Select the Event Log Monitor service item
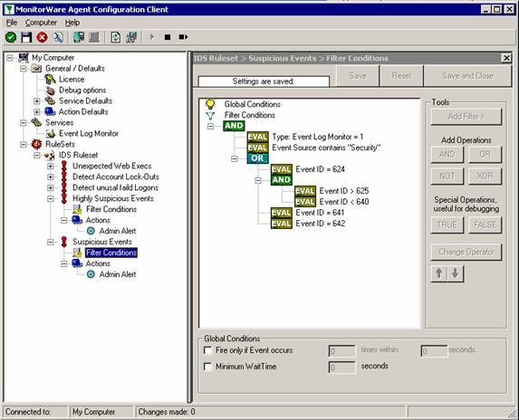Image resolution: width=519 pixels, height=420 pixels. (x=89, y=133)
